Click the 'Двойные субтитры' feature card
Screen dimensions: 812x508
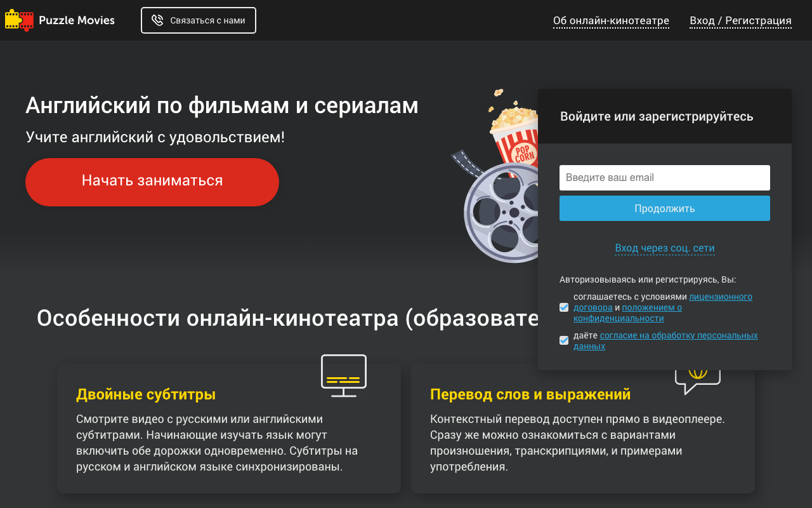228,429
